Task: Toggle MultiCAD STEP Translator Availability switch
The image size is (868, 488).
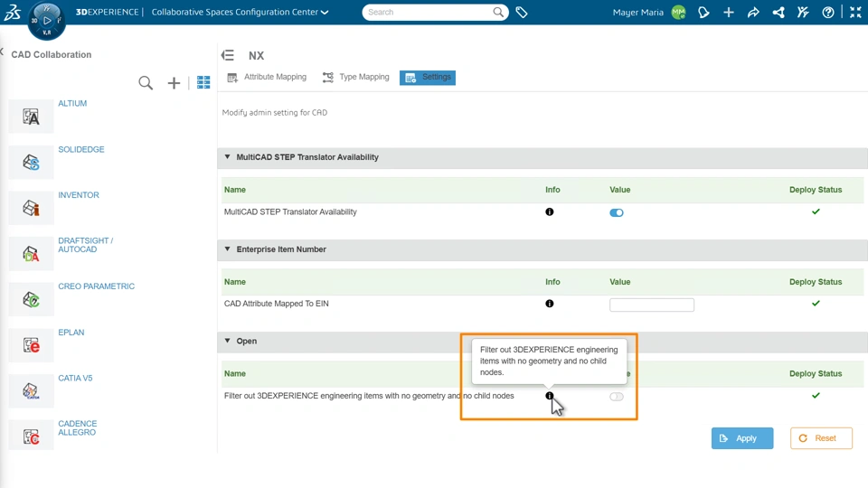Action: [617, 213]
